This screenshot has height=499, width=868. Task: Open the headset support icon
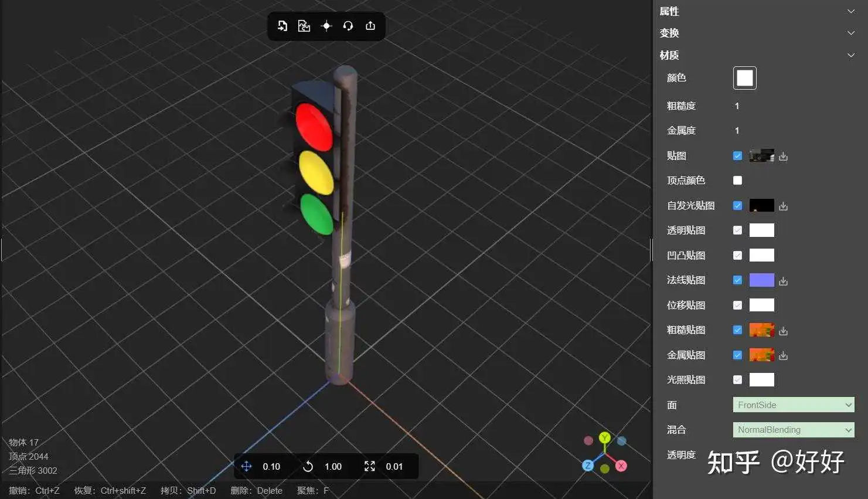click(348, 26)
